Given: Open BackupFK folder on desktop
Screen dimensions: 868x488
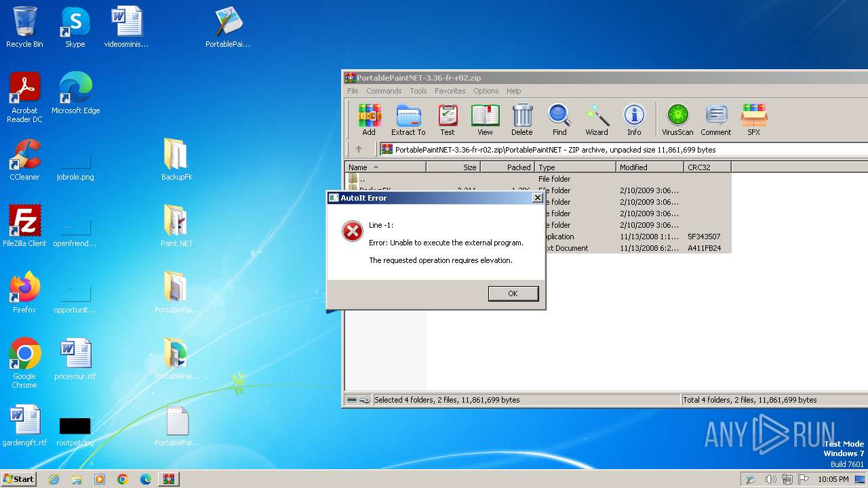Looking at the screenshot, I should 176,160.
